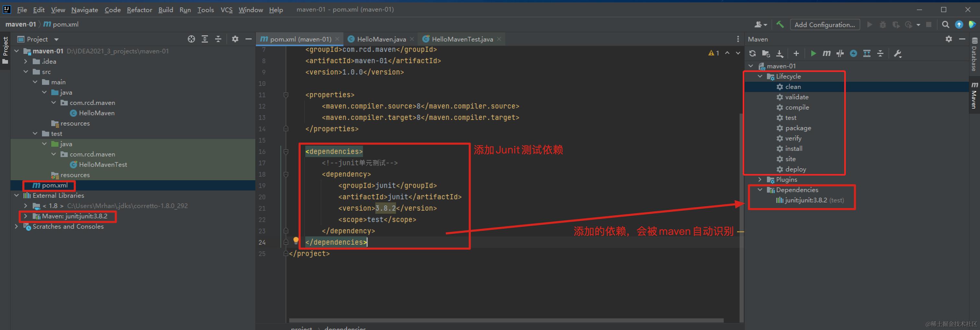Select the package lifecycle goal
This screenshot has height=330, width=980.
798,128
